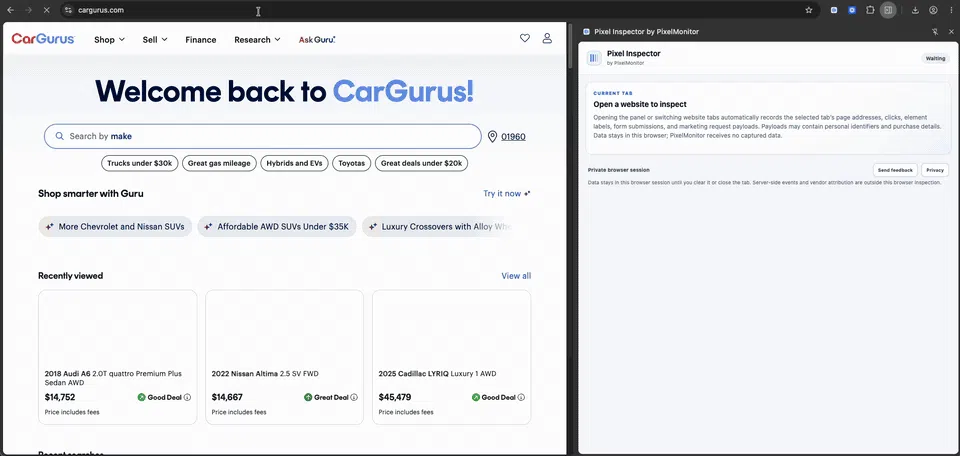The image size is (960, 456).
Task: Select the Great gas mileage chip
Action: [x=219, y=163]
